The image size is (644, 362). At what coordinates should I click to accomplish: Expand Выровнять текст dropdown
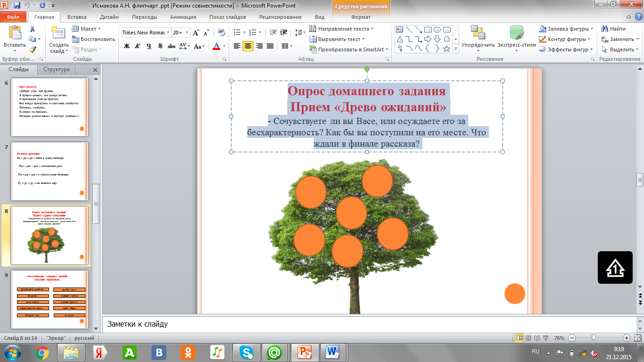coord(337,39)
